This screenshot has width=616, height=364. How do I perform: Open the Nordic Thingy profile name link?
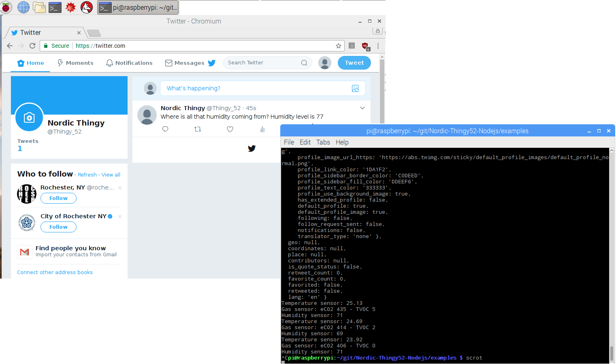click(x=76, y=123)
